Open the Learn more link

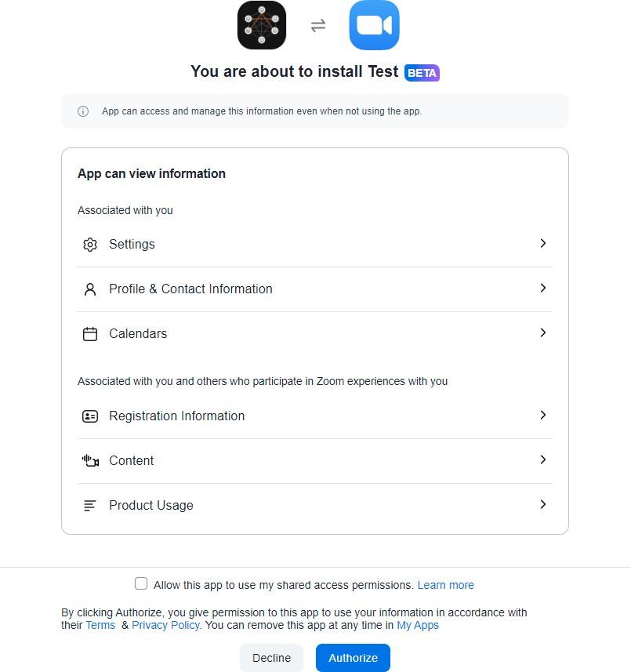pos(445,585)
